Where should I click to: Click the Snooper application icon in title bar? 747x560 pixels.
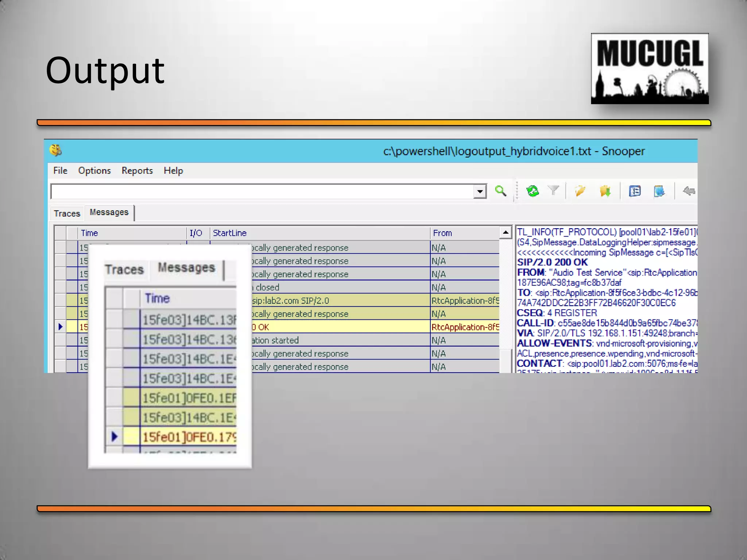56,150
